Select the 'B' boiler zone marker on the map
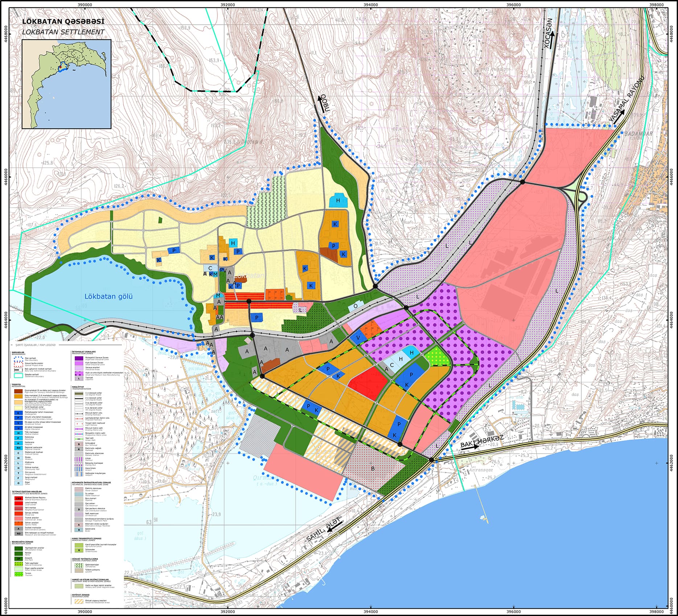This screenshot has height=616, width=678. tap(372, 468)
